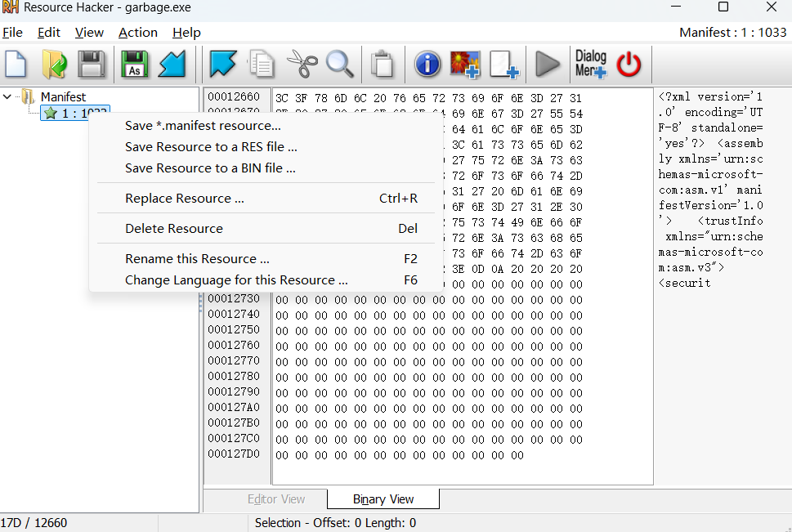Viewport: 792px width, 532px height.
Task: Click offset 00012750 in hex view
Action: coord(234,329)
